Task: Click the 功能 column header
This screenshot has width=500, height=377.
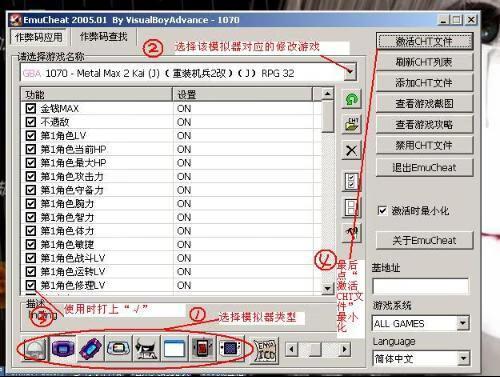Action: tap(97, 94)
